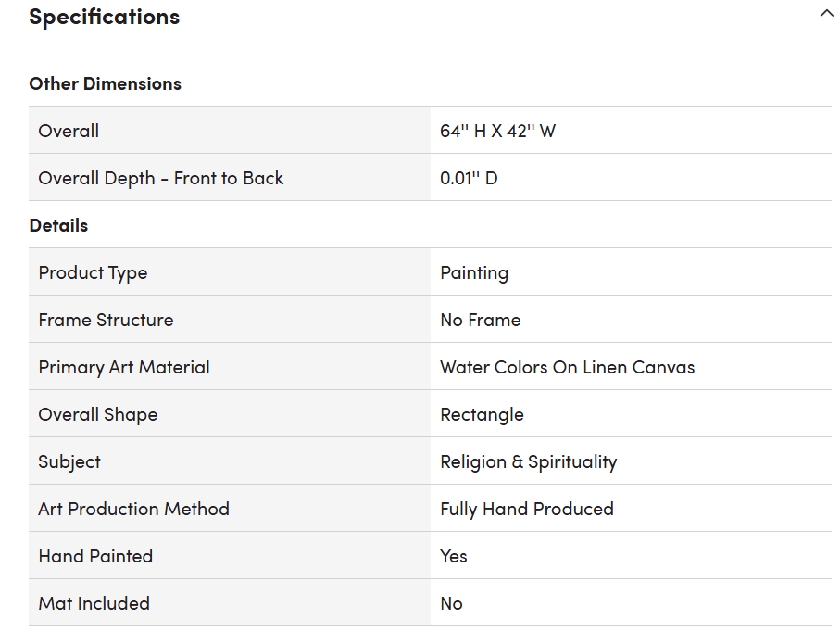This screenshot has width=840, height=644.
Task: Select the No Frame value
Action: 480,320
